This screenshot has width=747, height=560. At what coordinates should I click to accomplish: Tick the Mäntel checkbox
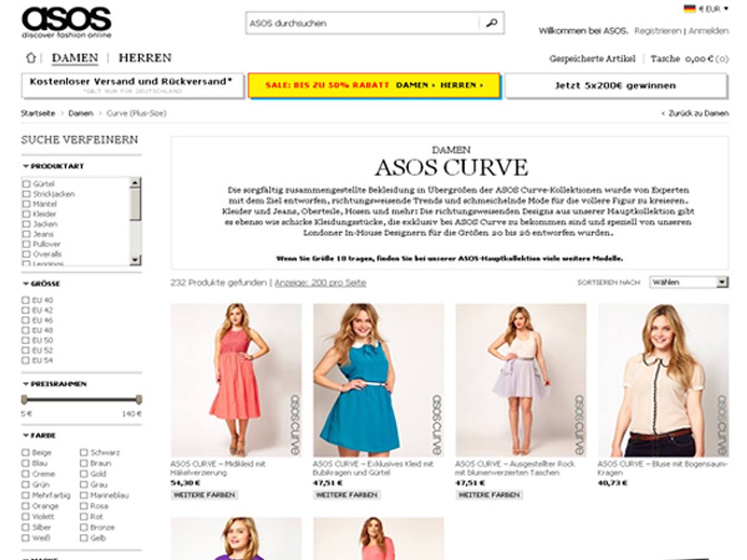[x=26, y=204]
